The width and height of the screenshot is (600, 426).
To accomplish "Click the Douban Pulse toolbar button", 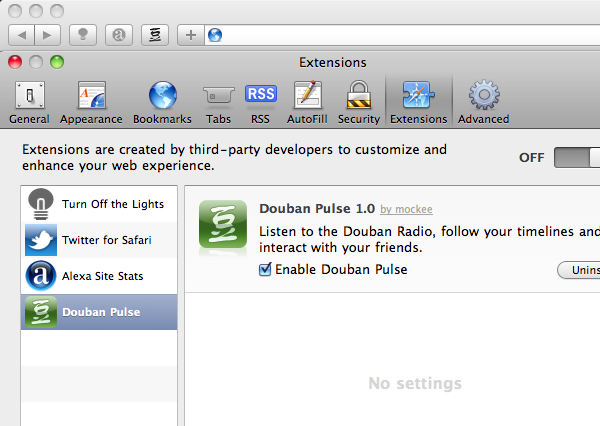I will coord(155,35).
